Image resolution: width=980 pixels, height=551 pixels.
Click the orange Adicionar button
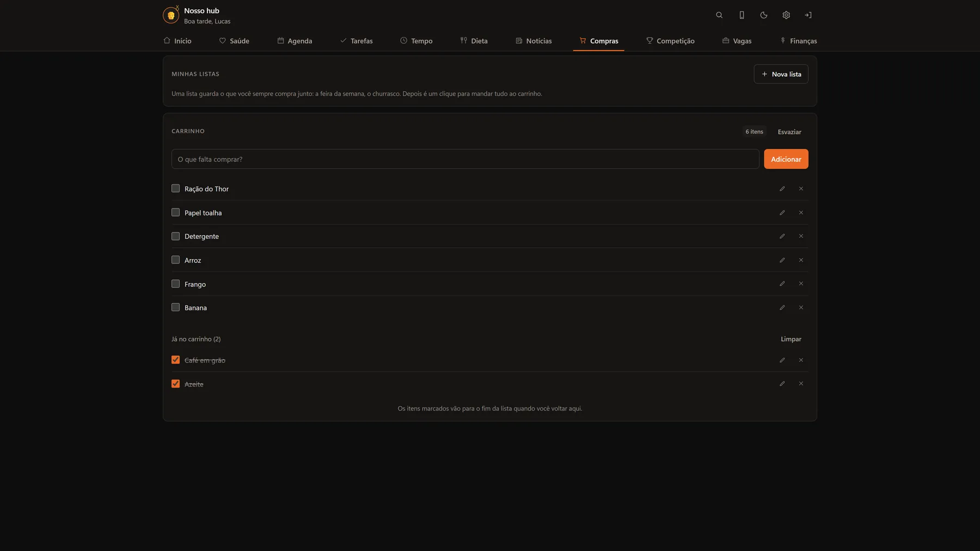coord(786,159)
